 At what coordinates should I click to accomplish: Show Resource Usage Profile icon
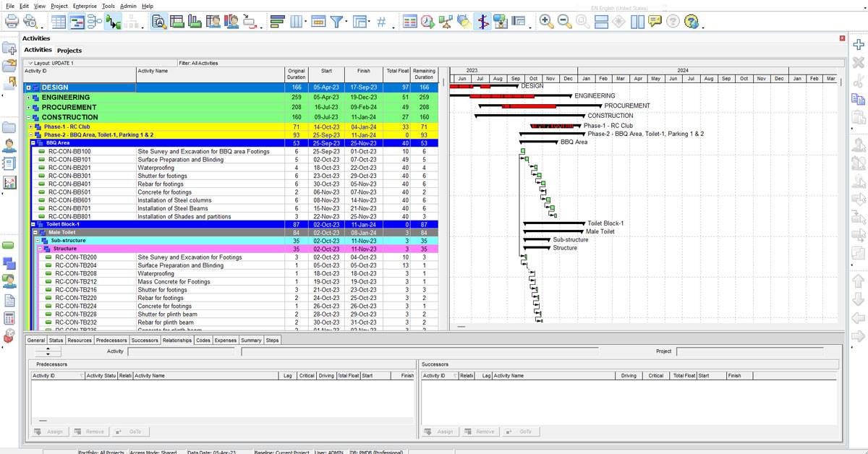(231, 22)
